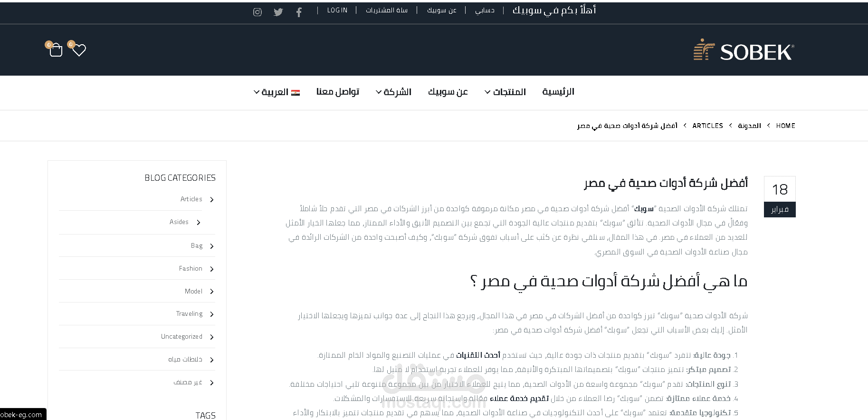Click chevron arrow next to خلاطات مياه
The width and height of the screenshot is (868, 420).
[212, 360]
